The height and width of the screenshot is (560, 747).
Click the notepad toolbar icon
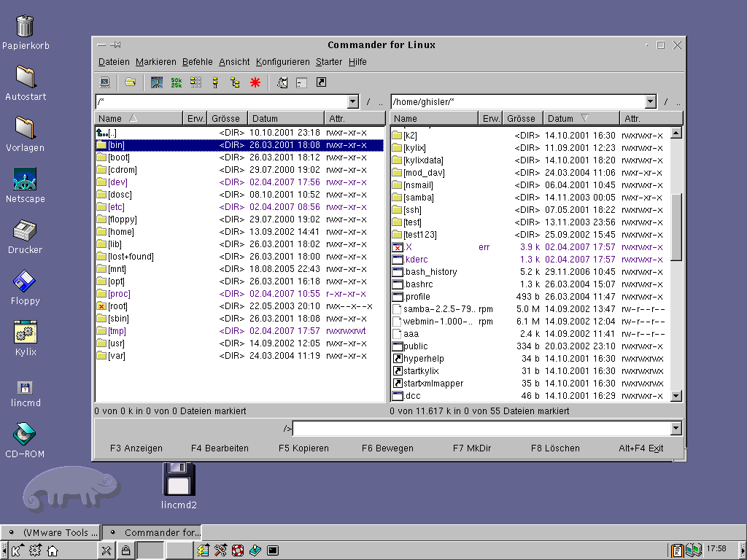[x=282, y=82]
